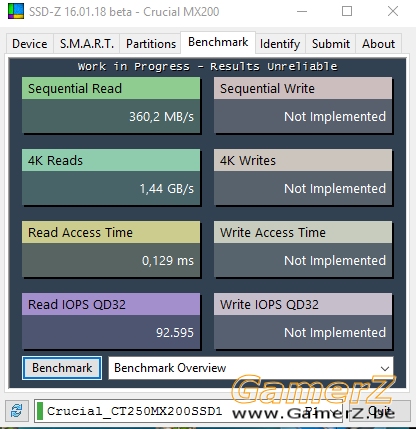The height and width of the screenshot is (429, 416).
Task: Click the 4K Reads header
Action: (x=111, y=160)
